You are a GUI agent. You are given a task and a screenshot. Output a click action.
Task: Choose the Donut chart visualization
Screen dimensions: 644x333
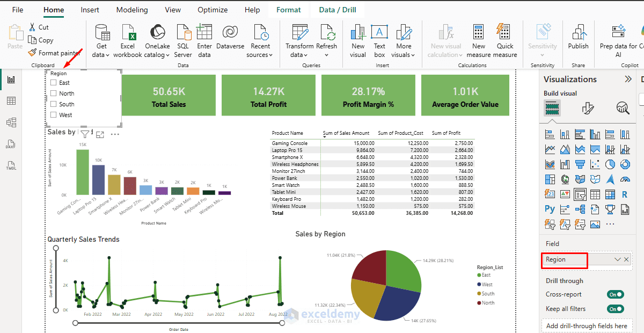(625, 164)
